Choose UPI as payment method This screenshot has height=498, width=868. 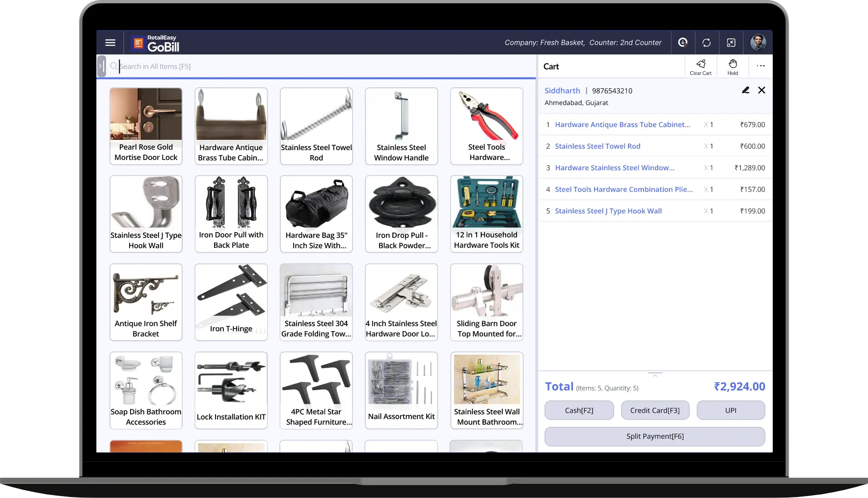(731, 410)
